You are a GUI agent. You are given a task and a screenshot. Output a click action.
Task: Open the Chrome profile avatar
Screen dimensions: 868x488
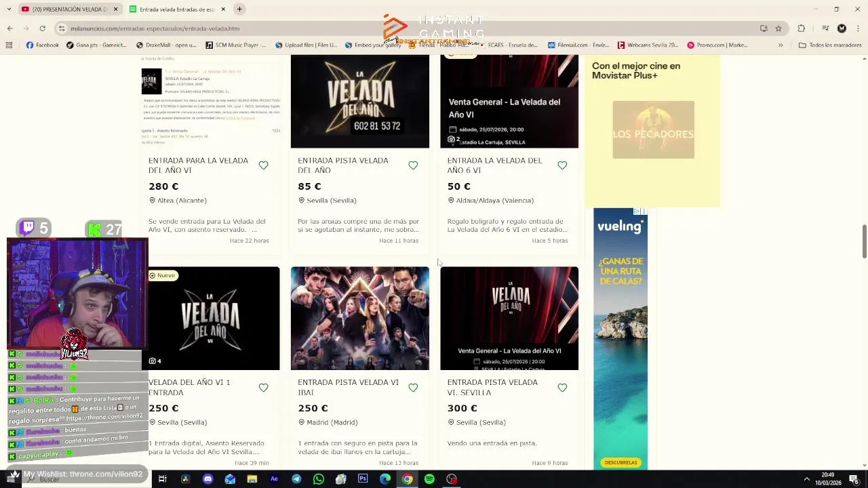[x=842, y=28]
